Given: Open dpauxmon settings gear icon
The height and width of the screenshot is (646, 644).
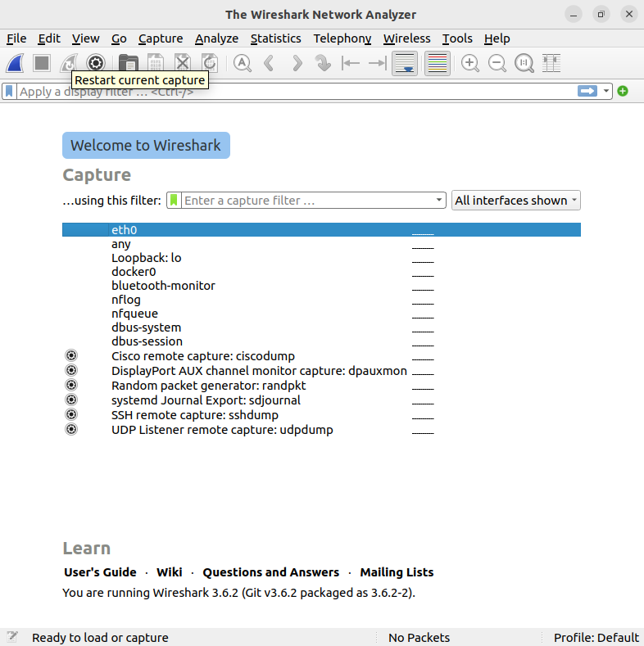Looking at the screenshot, I should [x=71, y=370].
